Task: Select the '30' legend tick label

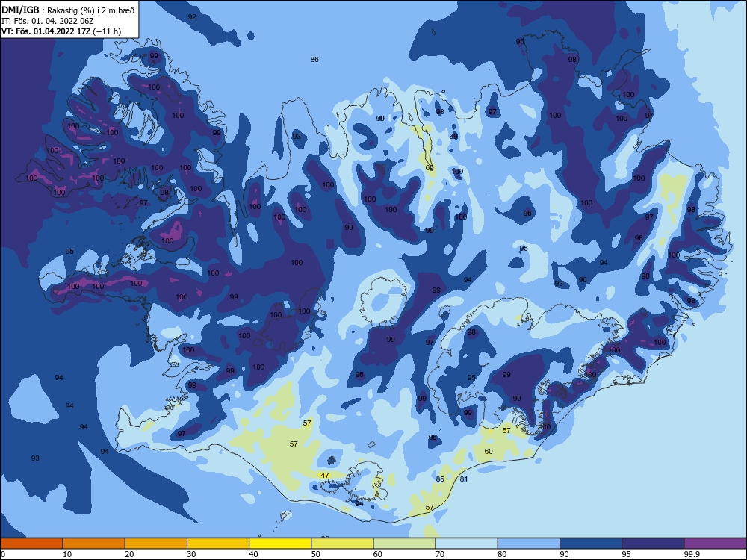Action: coord(191,554)
